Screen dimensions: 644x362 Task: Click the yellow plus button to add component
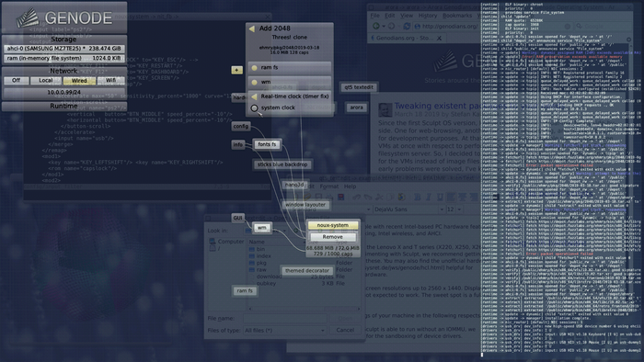coord(236,70)
